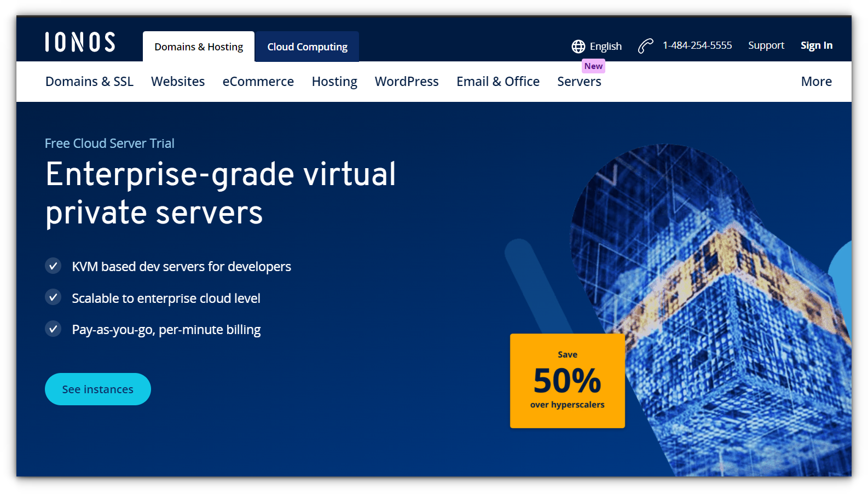Click the Pay-as-you-go, per-minute billing text

[x=166, y=330]
